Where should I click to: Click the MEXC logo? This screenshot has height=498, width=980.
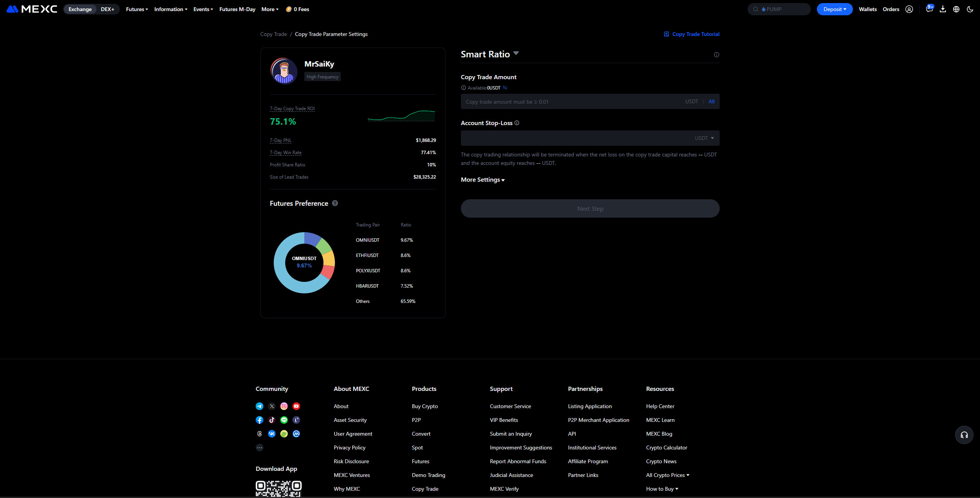point(32,9)
